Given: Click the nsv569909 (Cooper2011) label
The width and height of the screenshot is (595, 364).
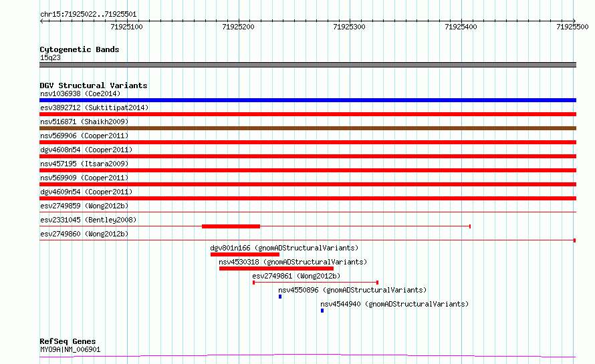Looking at the screenshot, I should (84, 178).
